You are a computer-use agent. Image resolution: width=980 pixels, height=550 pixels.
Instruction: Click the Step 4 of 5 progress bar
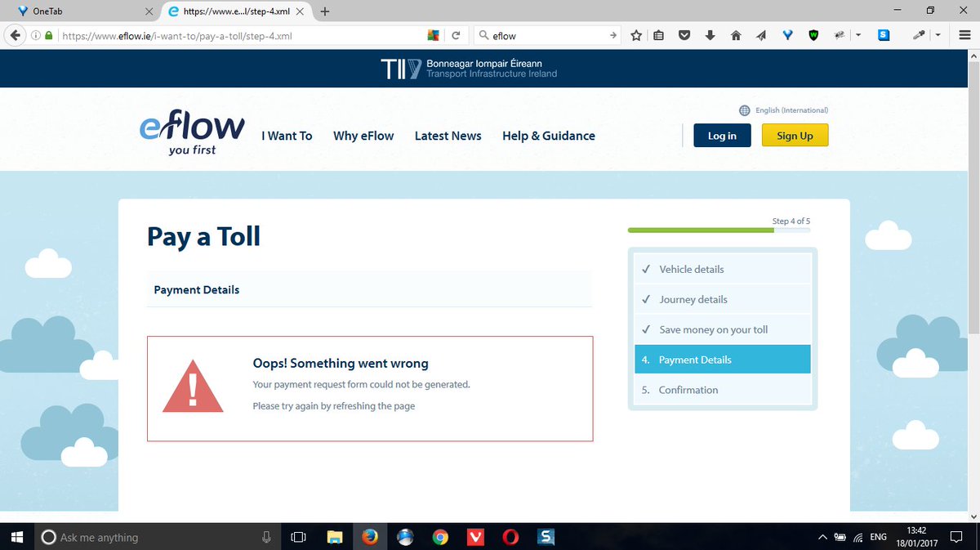pos(719,230)
